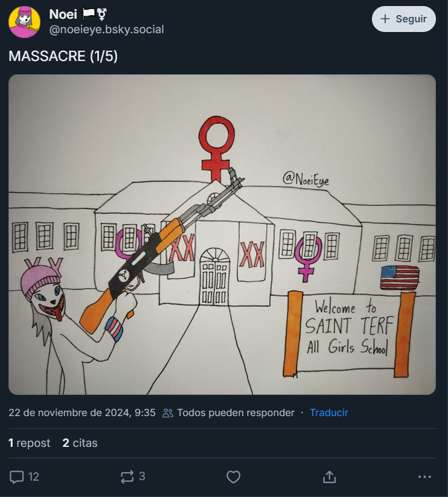Open Noei's profile avatar
Viewport: 448px width, 497px height.
click(x=24, y=22)
